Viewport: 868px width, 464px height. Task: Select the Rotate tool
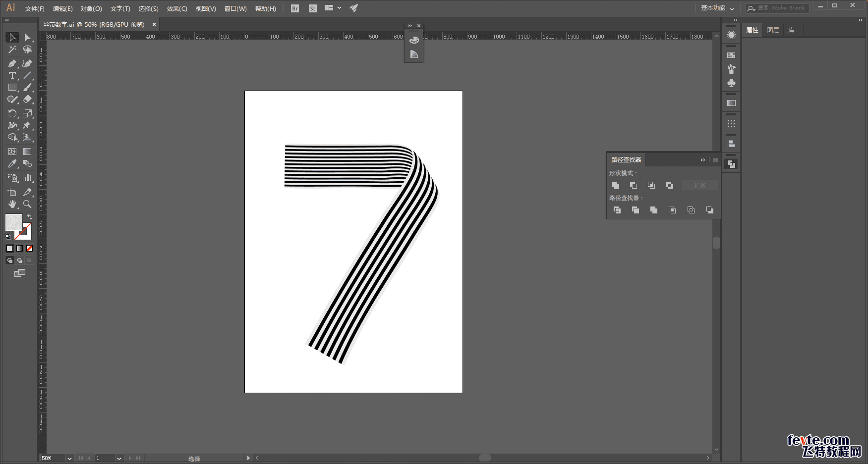pyautogui.click(x=12, y=113)
